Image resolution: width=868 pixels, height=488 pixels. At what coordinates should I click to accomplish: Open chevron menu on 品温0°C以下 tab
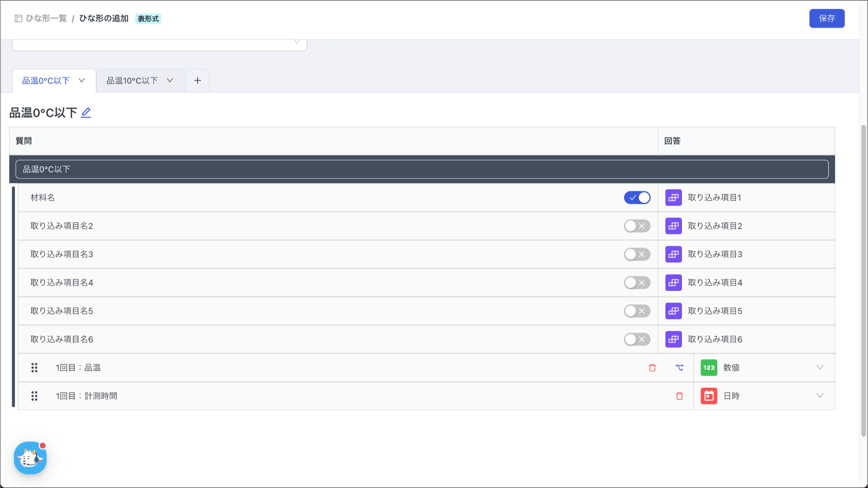(82, 81)
